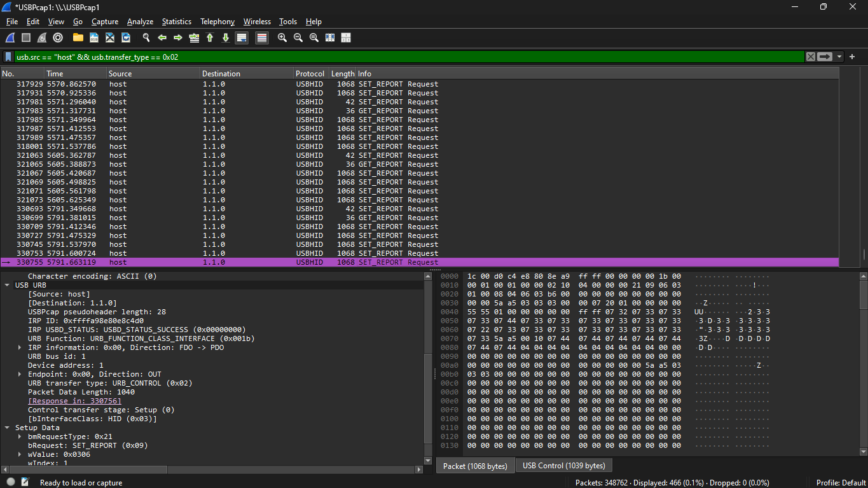
Task: Click into the display filter field
Action: (x=410, y=57)
